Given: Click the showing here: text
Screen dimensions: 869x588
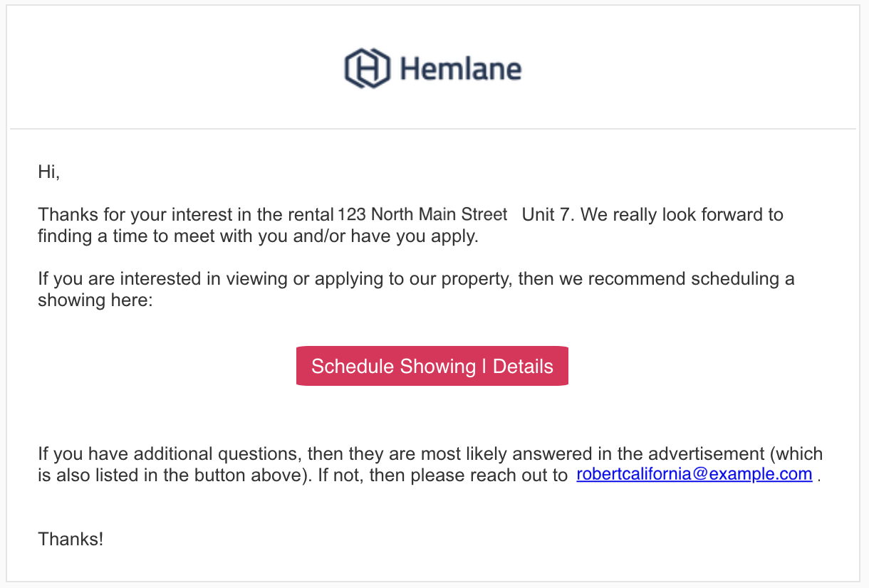Looking at the screenshot, I should click(x=95, y=300).
